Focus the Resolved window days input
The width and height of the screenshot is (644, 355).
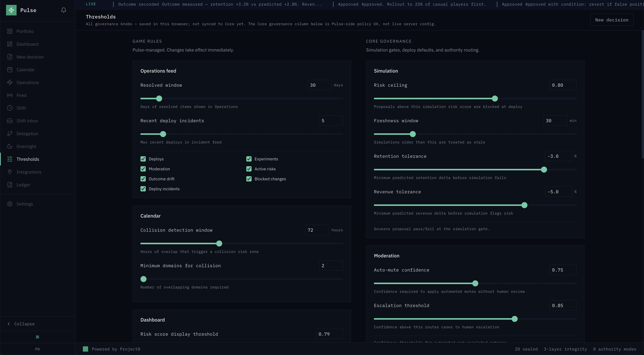319,85
